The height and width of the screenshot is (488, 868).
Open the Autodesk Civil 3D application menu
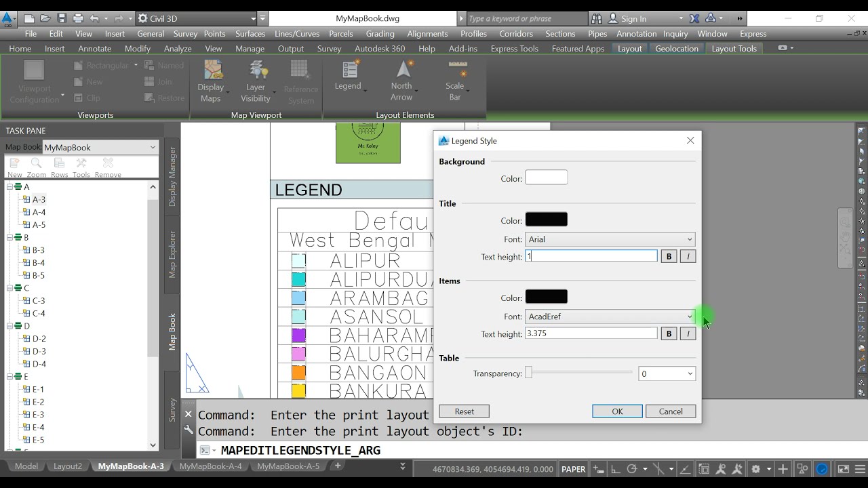point(8,18)
